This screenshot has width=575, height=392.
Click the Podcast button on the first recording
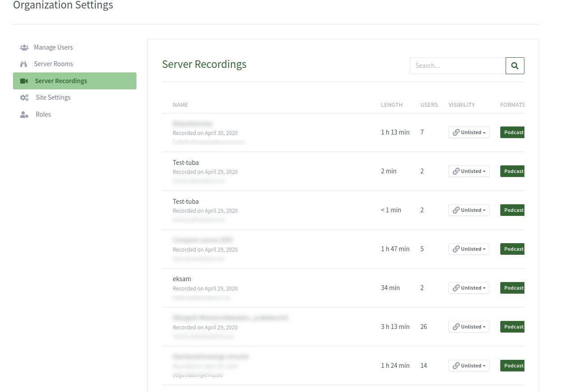[513, 132]
